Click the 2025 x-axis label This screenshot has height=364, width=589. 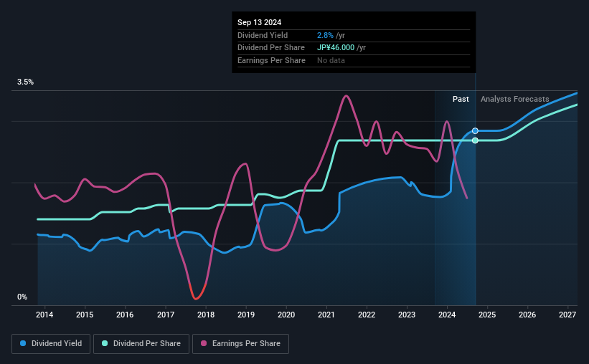click(x=487, y=315)
